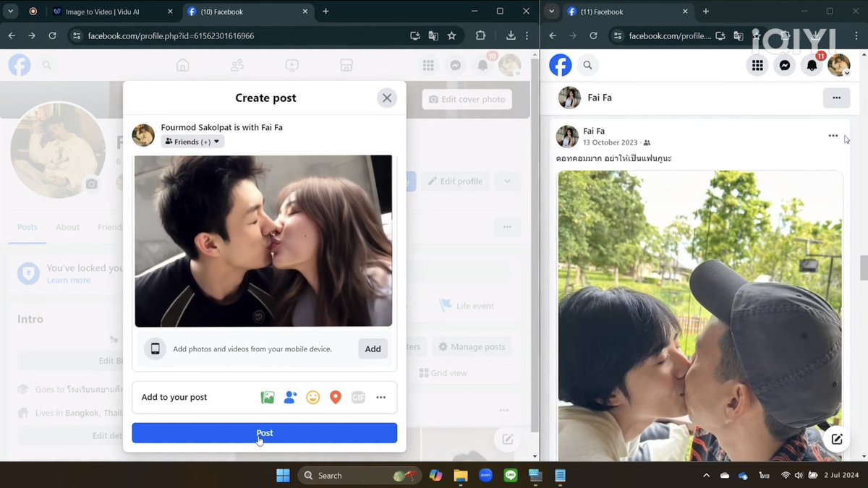Open more options in Add to your post
Image resolution: width=868 pixels, height=488 pixels.
pyautogui.click(x=380, y=397)
